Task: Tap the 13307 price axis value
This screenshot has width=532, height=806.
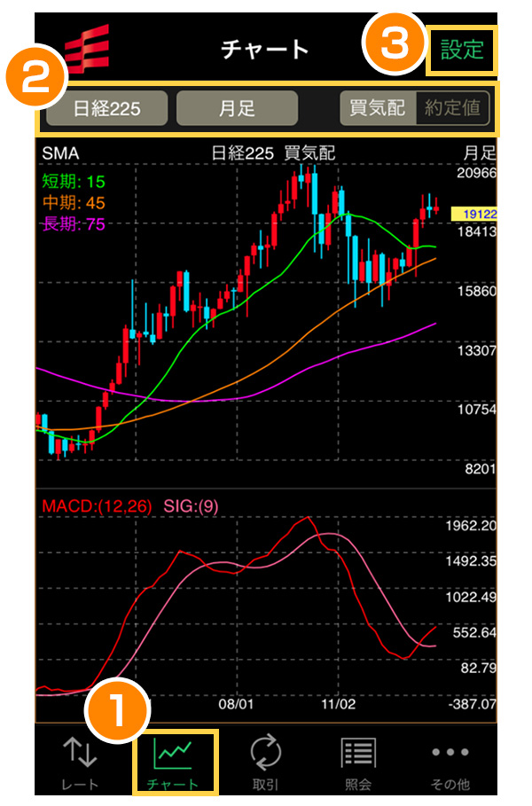Action: tap(476, 350)
